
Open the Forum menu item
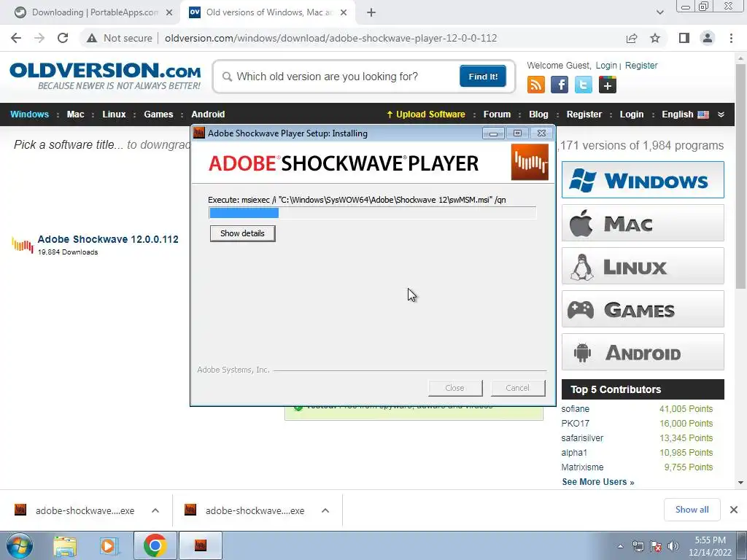click(497, 114)
